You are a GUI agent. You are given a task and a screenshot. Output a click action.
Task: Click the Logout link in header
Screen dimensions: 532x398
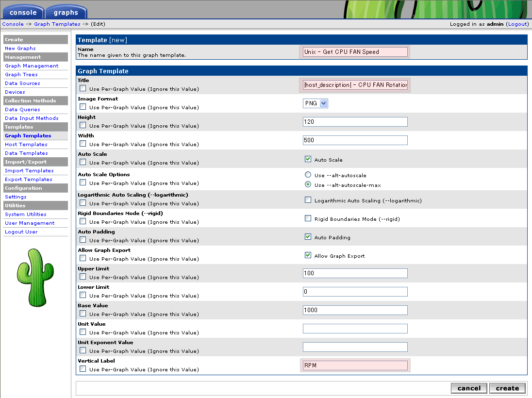tap(516, 24)
